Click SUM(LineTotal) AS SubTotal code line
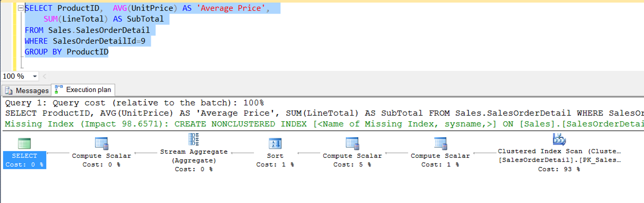This screenshot has width=644, height=203. click(x=104, y=19)
